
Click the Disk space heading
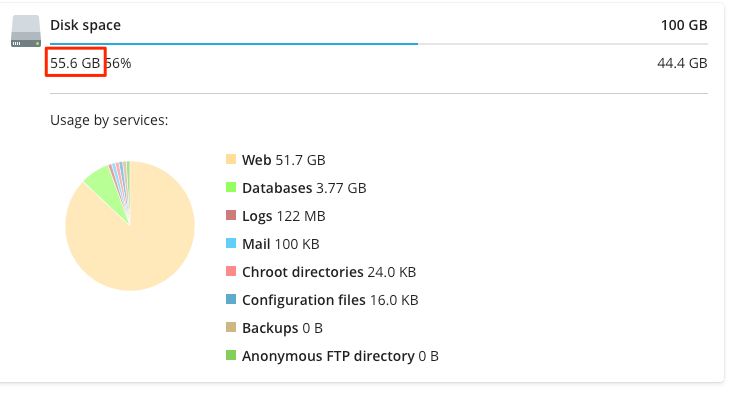85,25
